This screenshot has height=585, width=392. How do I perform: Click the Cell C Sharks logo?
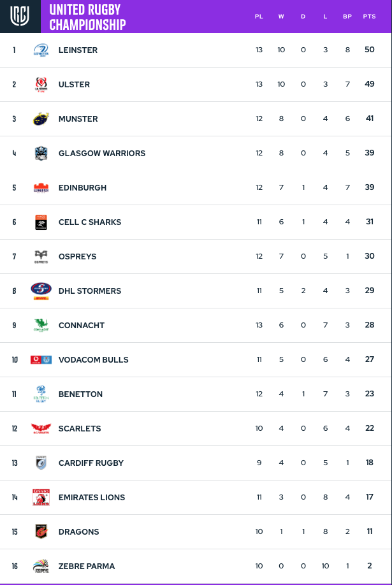(x=41, y=222)
